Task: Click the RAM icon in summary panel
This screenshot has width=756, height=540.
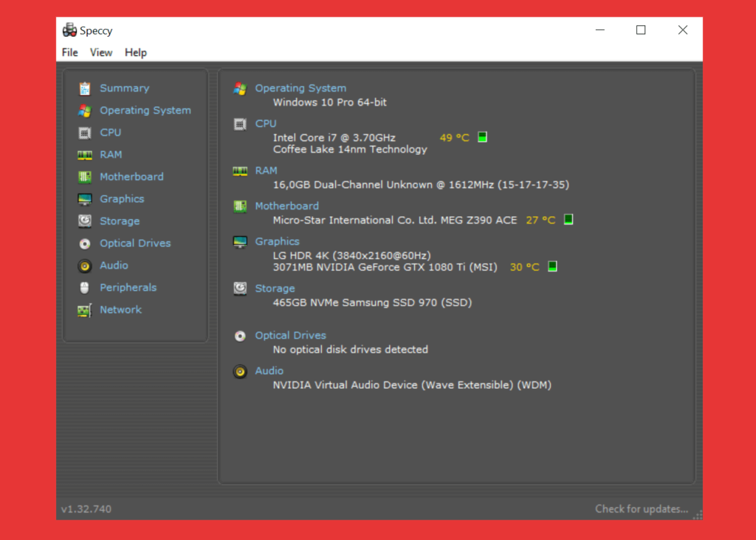Action: coord(240,171)
